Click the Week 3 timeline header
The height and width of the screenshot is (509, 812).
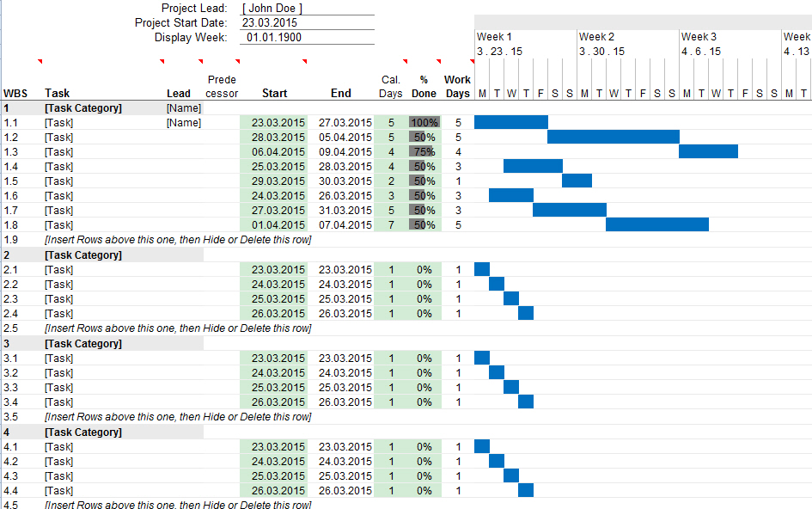tap(699, 37)
